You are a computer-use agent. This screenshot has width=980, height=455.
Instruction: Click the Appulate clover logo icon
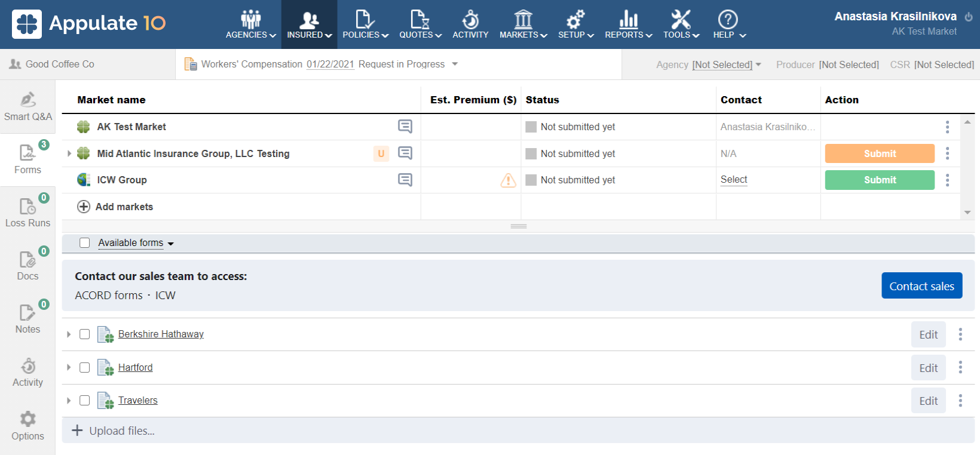point(27,24)
